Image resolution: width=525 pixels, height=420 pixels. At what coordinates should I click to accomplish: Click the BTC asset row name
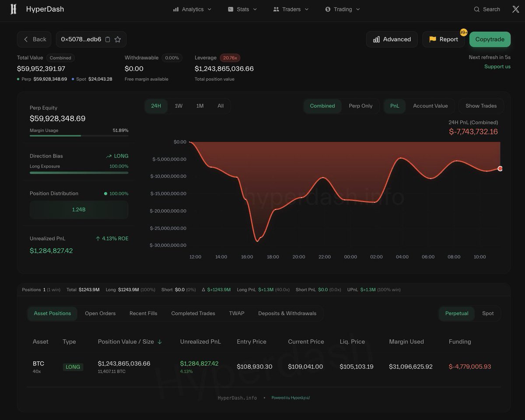coord(38,364)
